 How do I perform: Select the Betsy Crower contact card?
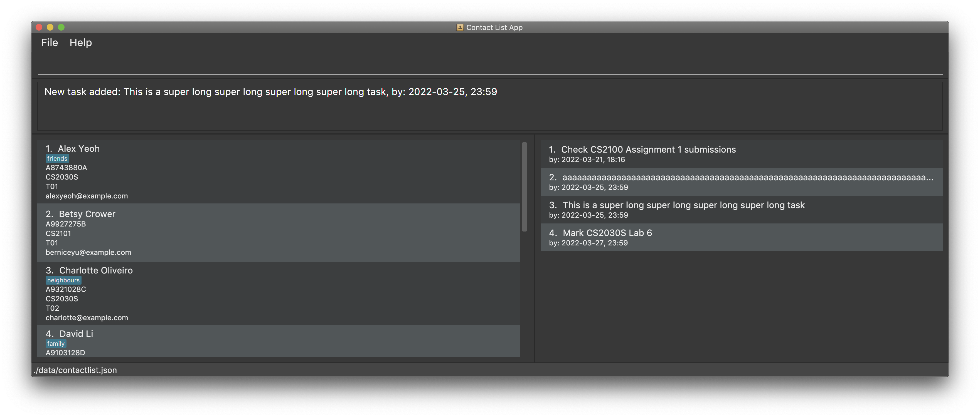(x=278, y=233)
